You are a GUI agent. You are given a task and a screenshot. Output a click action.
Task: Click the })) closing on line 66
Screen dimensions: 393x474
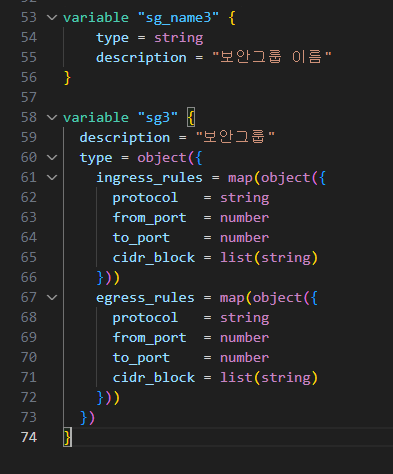click(108, 278)
